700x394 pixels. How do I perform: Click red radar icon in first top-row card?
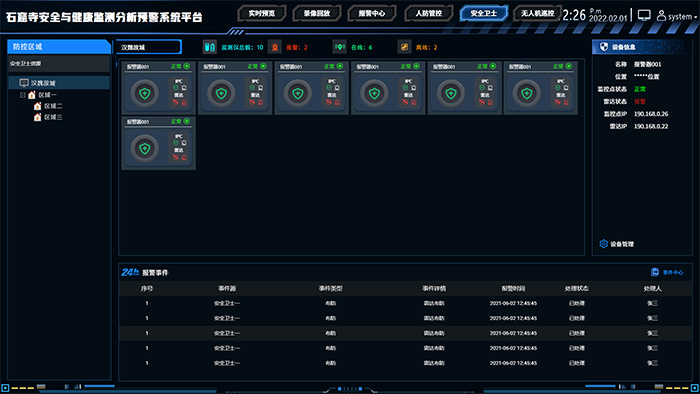[x=175, y=102]
